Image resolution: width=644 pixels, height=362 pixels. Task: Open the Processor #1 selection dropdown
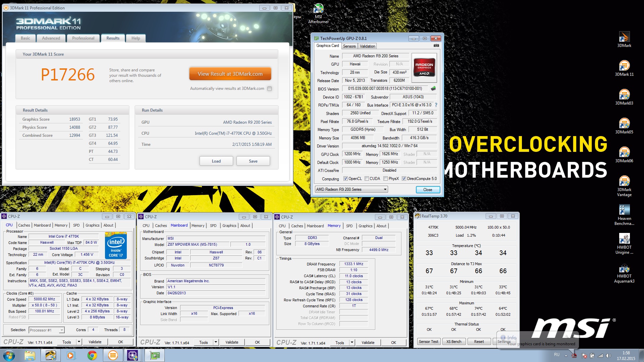pyautogui.click(x=46, y=330)
